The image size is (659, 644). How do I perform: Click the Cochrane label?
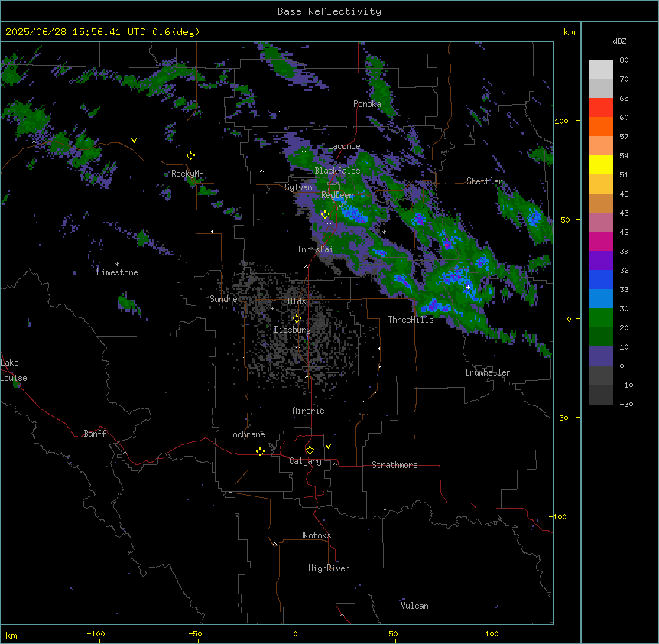coord(246,434)
